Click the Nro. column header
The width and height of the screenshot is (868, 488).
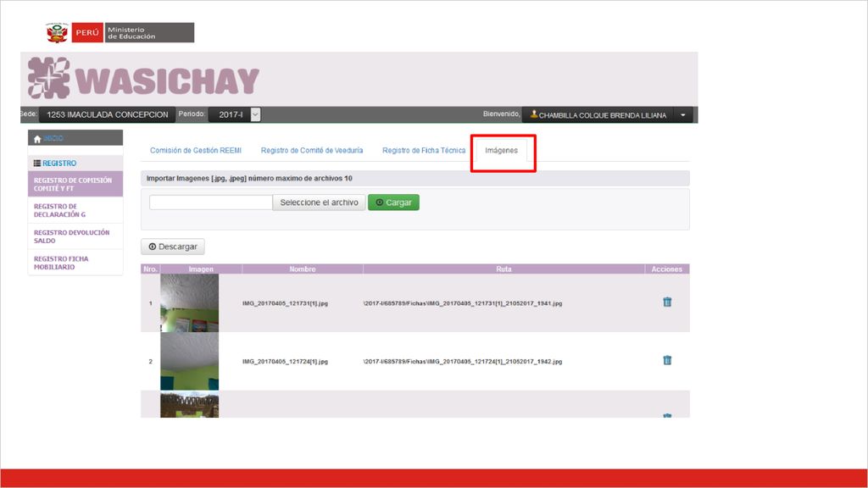[x=150, y=269]
